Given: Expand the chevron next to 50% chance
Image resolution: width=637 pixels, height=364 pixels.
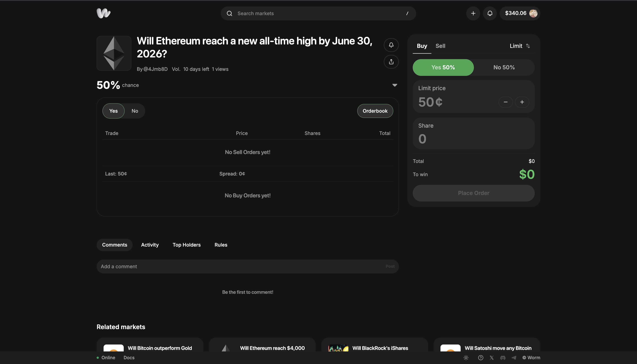Looking at the screenshot, I should 395,85.
